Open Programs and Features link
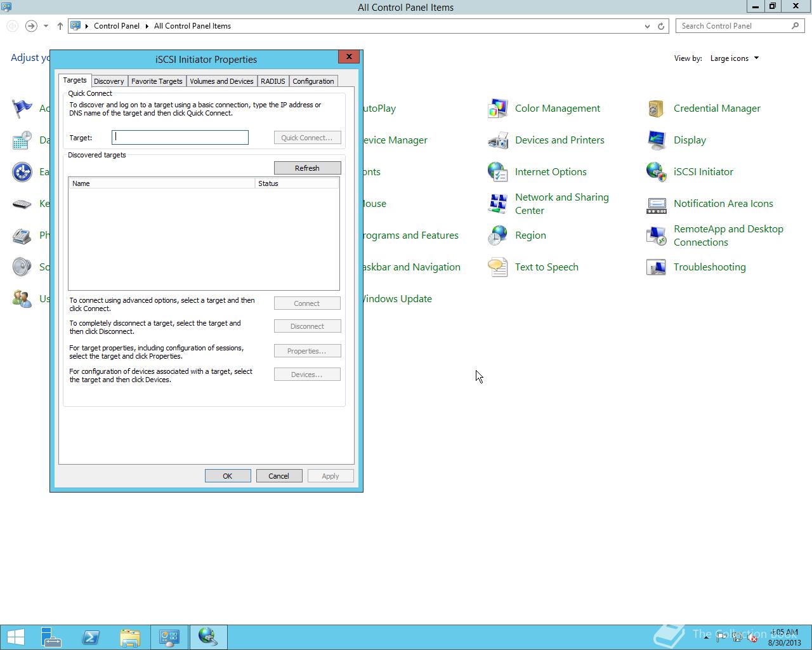 tap(411, 235)
